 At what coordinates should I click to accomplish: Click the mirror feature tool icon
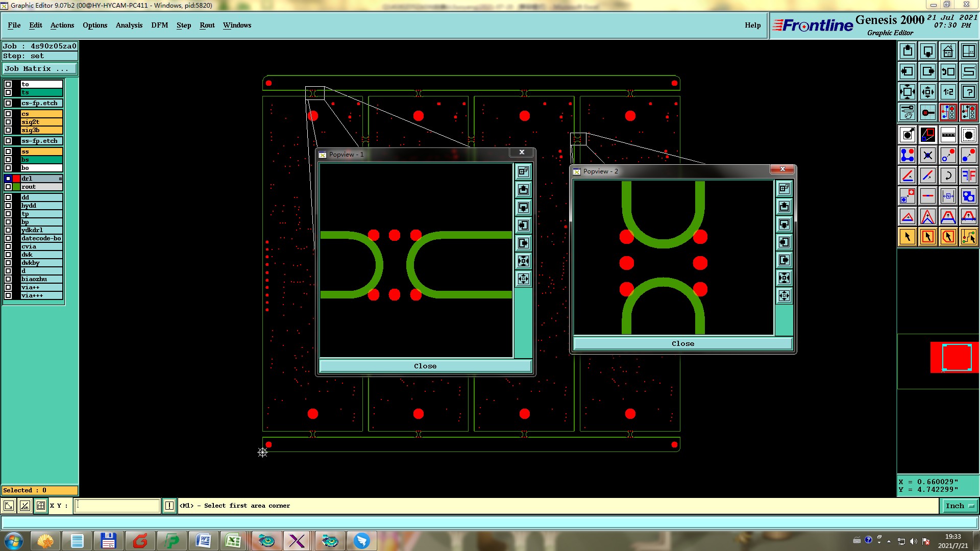point(968,176)
